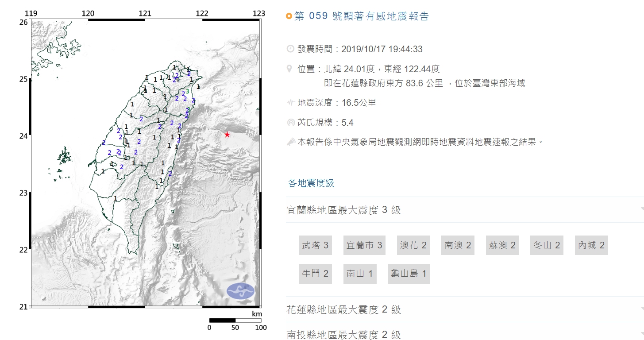Select the 武塔 3 station box
This screenshot has height=340, width=644.
click(315, 245)
